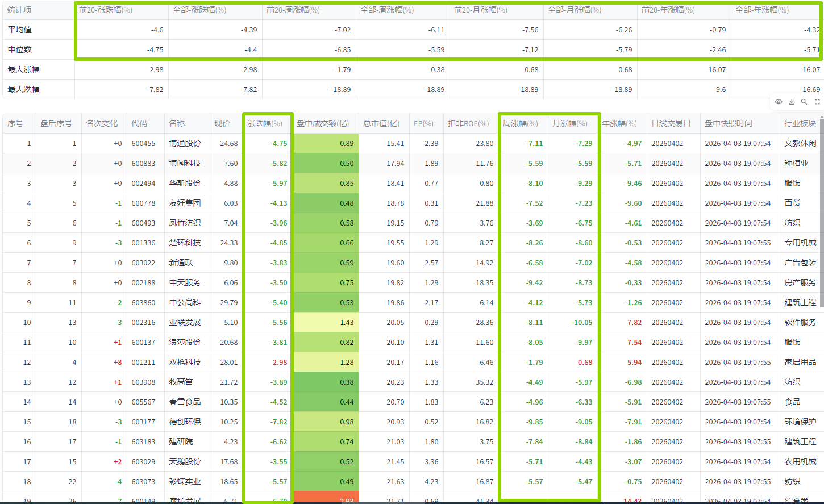
Task: Click the stock name 彩蝶实业
Action: coord(185,481)
